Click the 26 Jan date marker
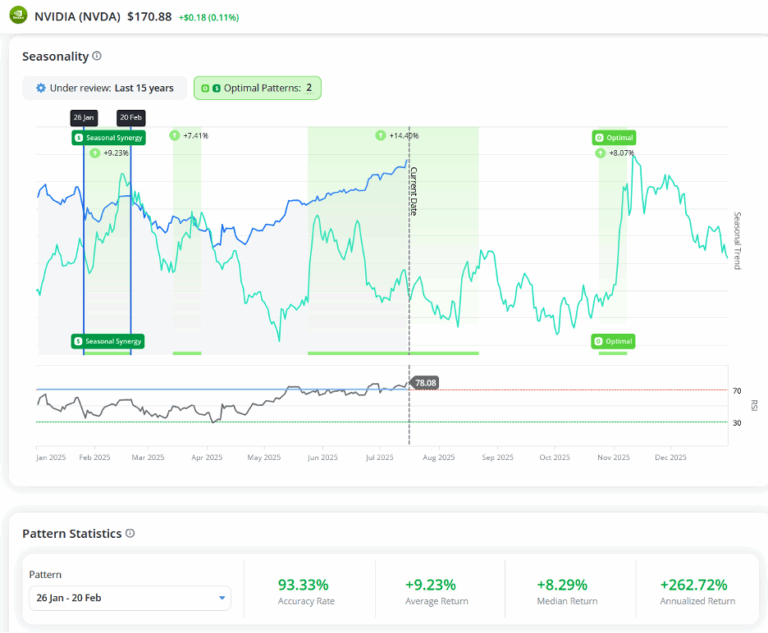This screenshot has height=633, width=768. (84, 118)
